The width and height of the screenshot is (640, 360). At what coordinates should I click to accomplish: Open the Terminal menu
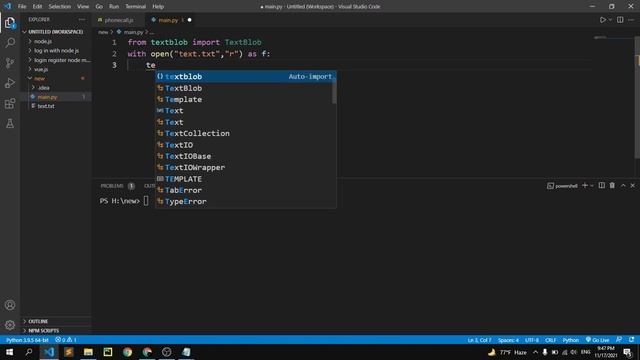(136, 7)
